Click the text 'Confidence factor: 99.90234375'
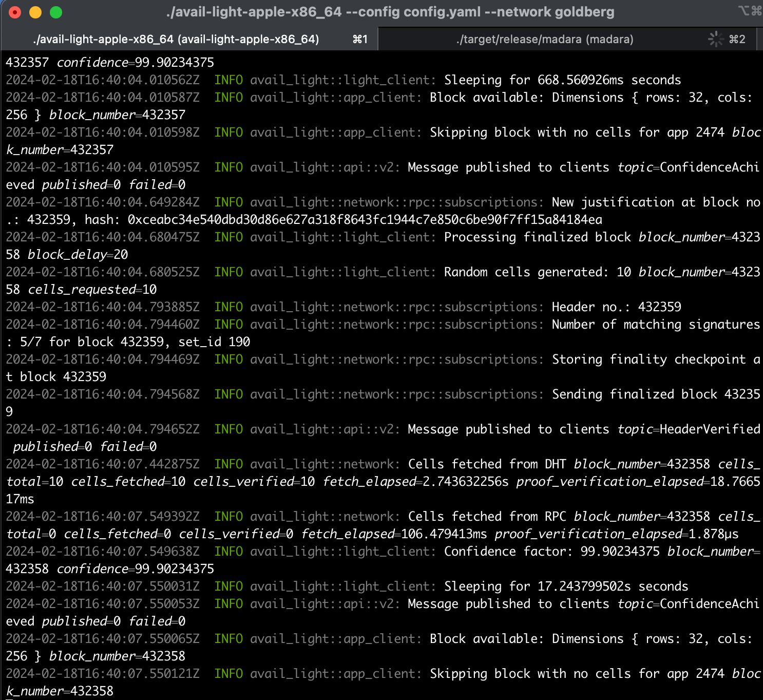 [551, 552]
